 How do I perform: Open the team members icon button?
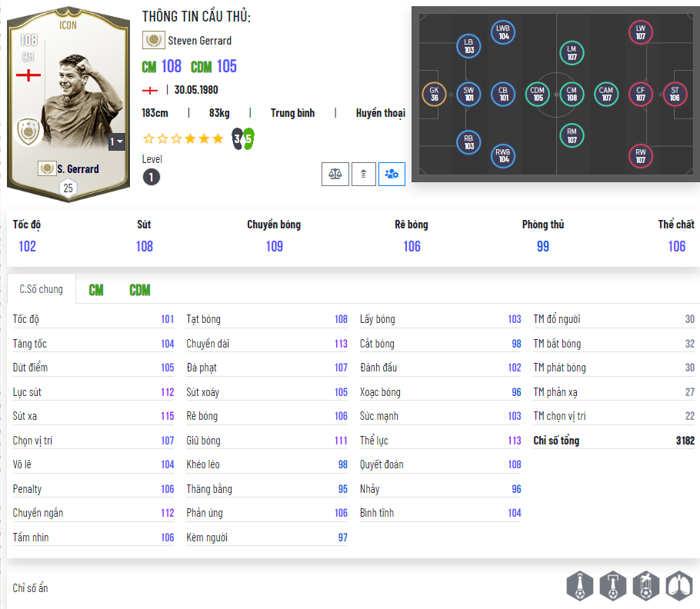(x=392, y=174)
